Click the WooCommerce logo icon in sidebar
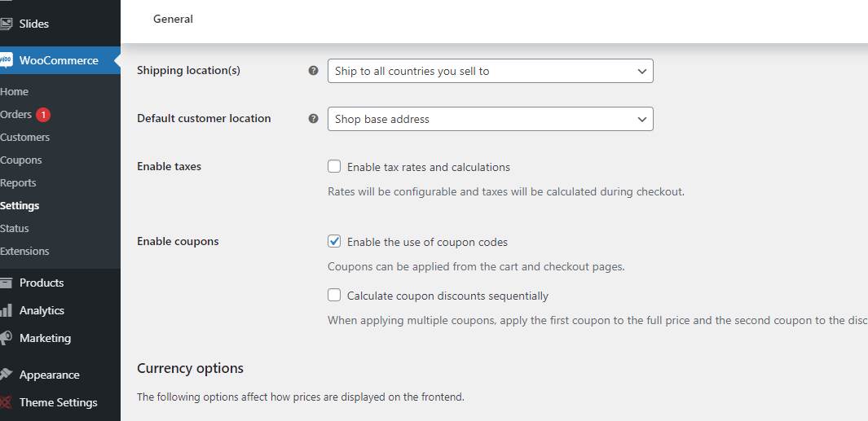868x421 pixels. pos(6,60)
